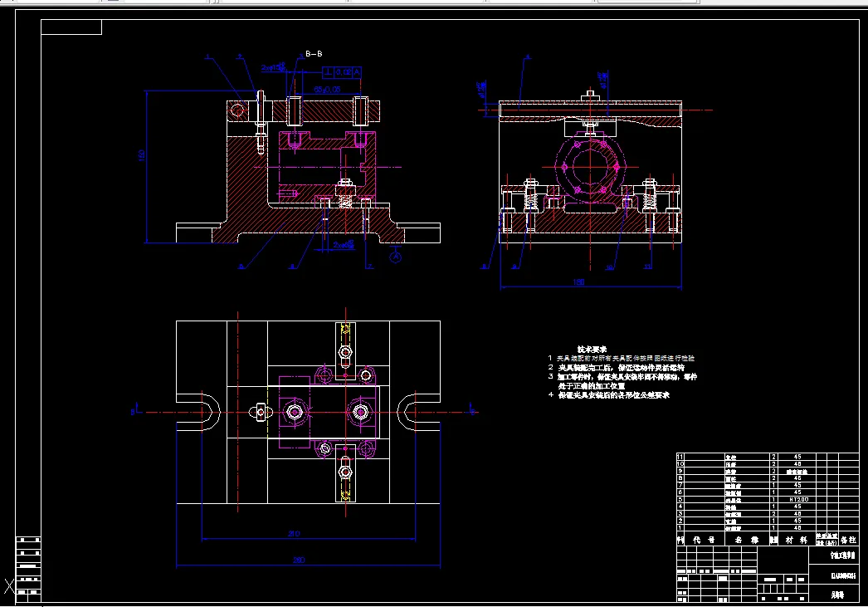Click the HT200 material cell
This screenshot has height=607, width=868.
(x=798, y=500)
